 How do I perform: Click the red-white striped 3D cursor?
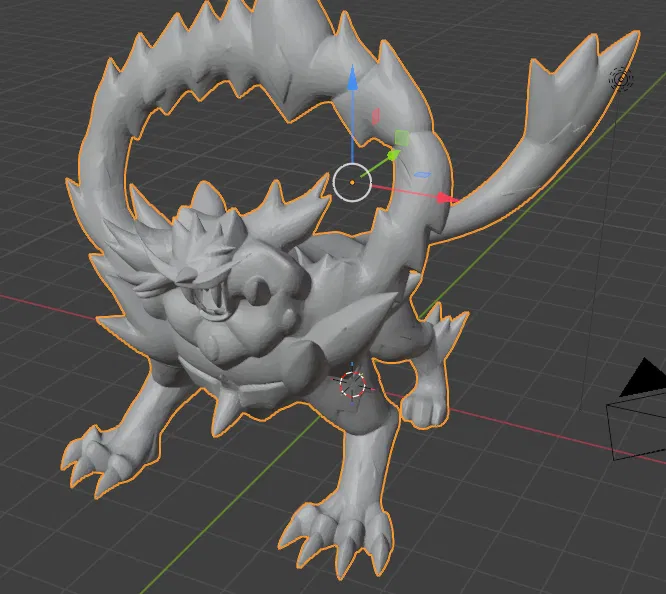352,385
